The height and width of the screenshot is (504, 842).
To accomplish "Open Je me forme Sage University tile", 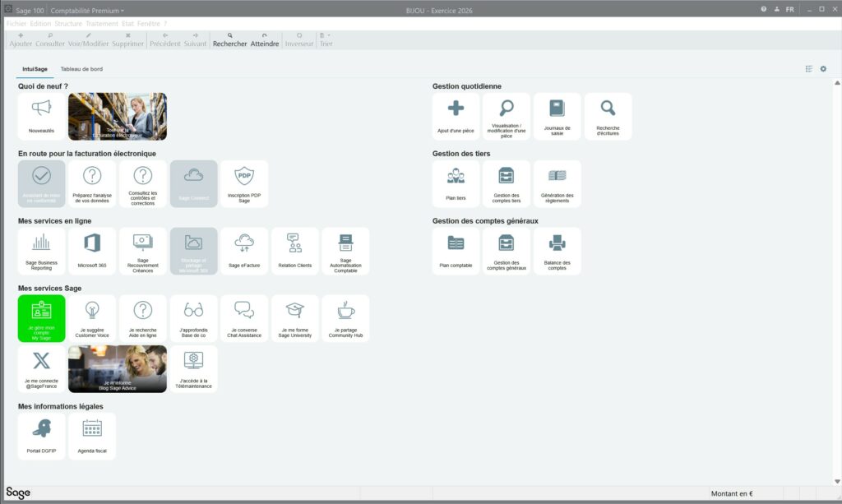I will click(x=295, y=318).
